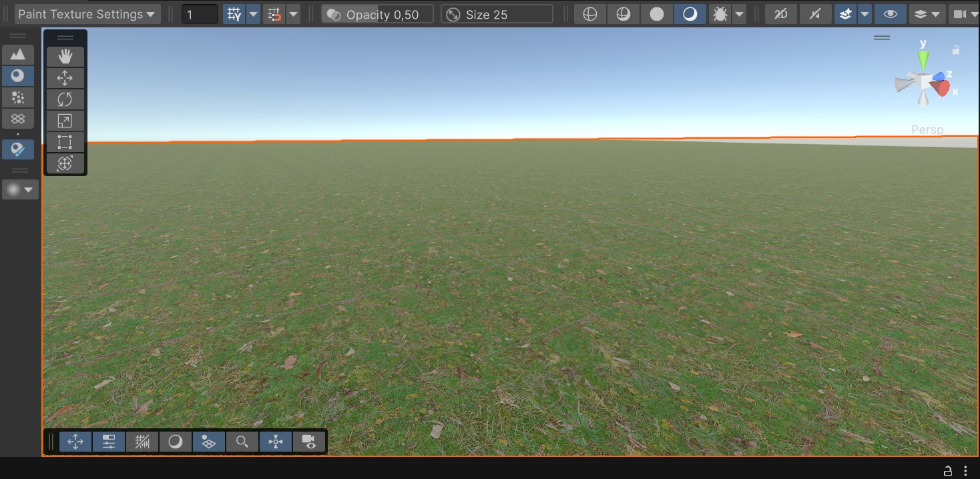Click the brush Opacity 0,50 slider

tap(377, 14)
